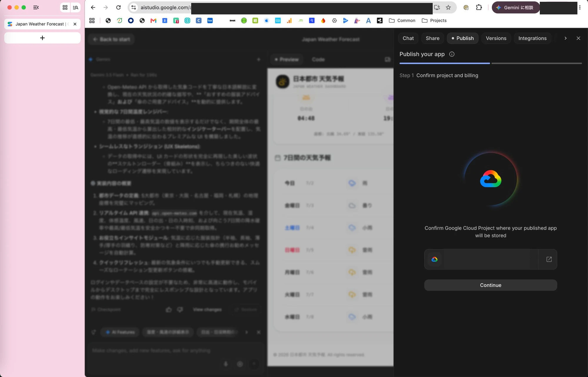The image size is (588, 377).
Task: Open the Box bookmark icon
Action: 210,20
